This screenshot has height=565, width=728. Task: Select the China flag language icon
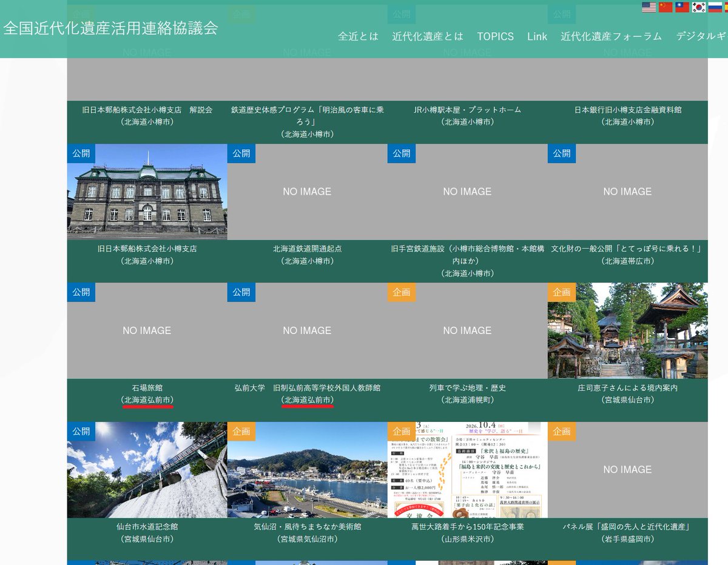tap(666, 7)
